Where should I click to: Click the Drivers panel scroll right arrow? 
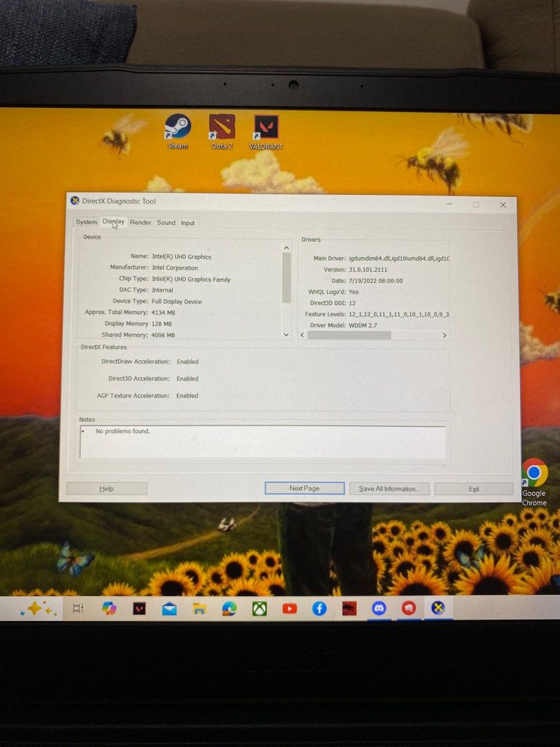tap(445, 335)
